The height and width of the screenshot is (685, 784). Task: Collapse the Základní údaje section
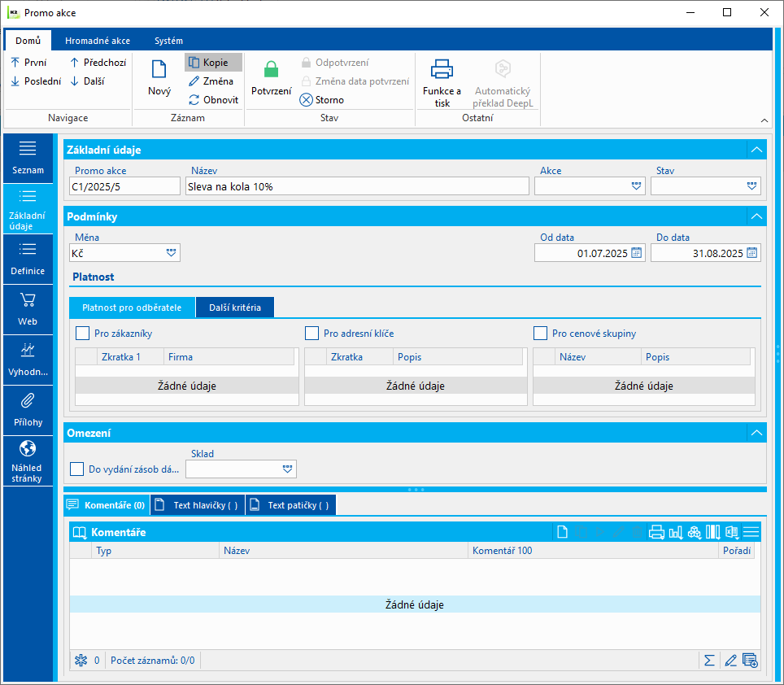tap(756, 150)
